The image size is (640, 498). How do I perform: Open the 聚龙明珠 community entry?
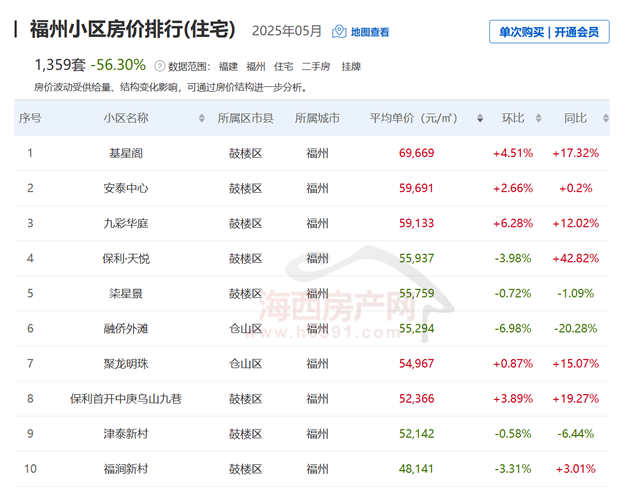pyautogui.click(x=126, y=364)
